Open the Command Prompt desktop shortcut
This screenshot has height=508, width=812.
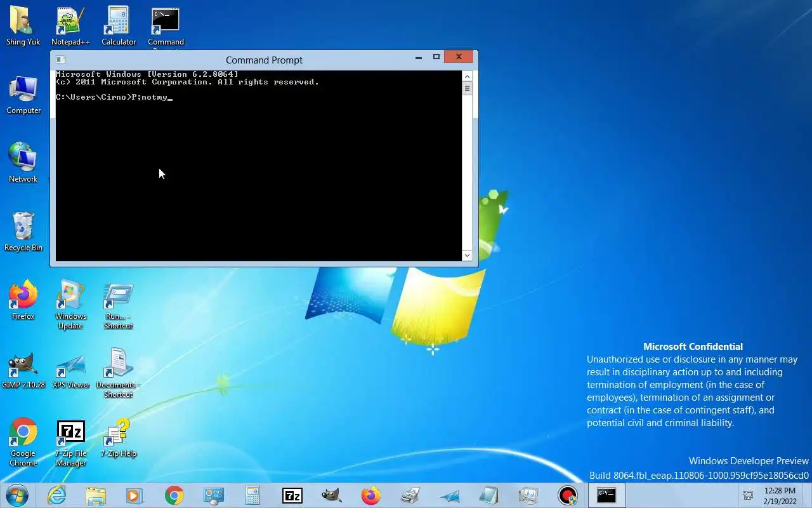tap(166, 27)
